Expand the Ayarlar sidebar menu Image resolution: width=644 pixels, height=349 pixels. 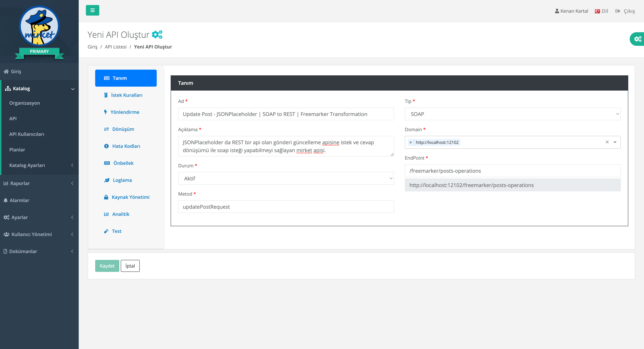click(x=39, y=217)
